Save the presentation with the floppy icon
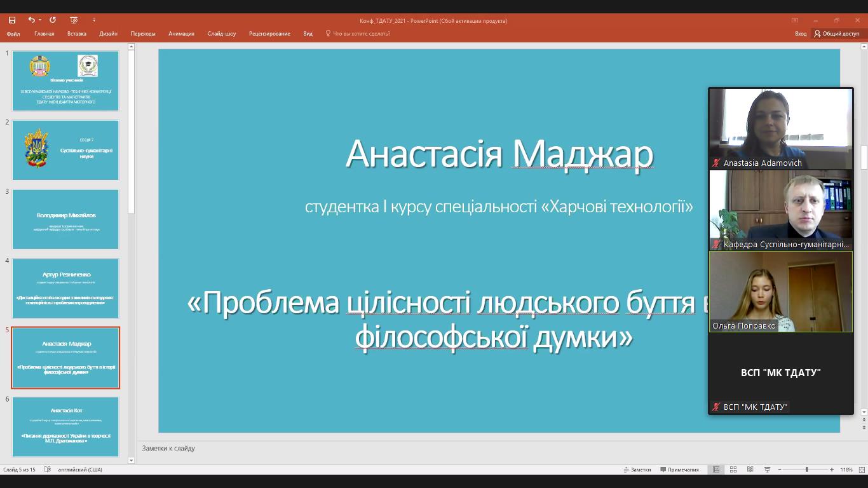Screen dimensions: 868x488 point(11,20)
